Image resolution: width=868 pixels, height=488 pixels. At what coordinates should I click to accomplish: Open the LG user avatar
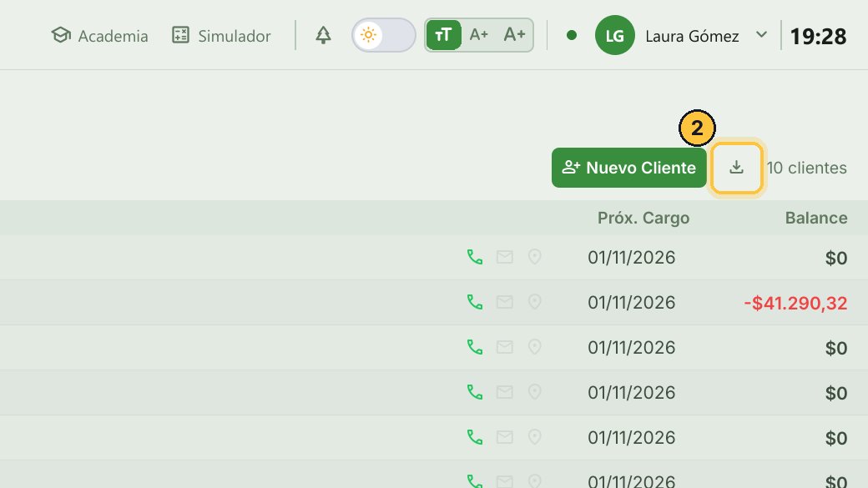click(614, 35)
